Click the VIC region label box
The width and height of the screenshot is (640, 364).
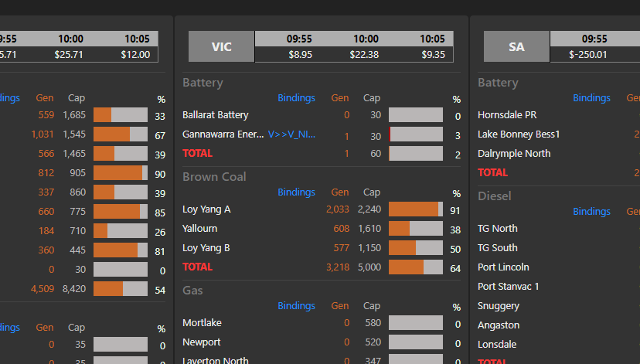[x=221, y=46]
